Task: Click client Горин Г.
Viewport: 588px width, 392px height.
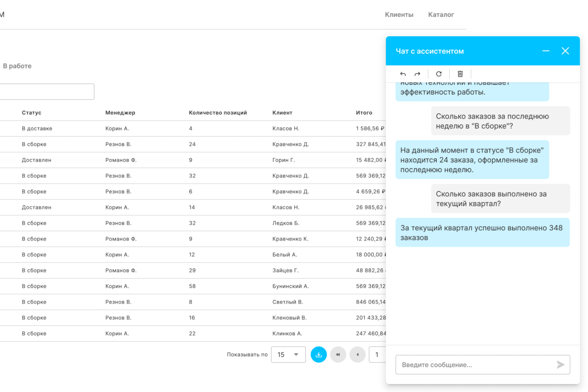Action: pyautogui.click(x=283, y=160)
